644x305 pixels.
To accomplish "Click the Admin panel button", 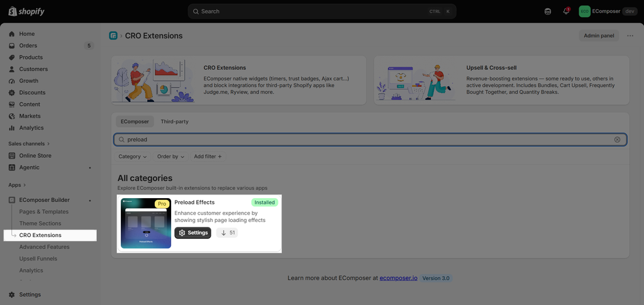I will point(599,36).
